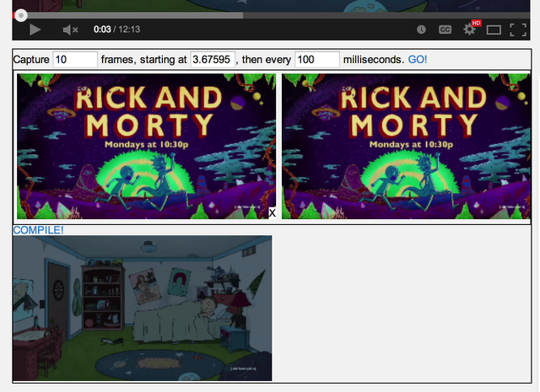Click the 0:03 / 12:13 time display
This screenshot has width=540, height=392.
click(x=116, y=30)
